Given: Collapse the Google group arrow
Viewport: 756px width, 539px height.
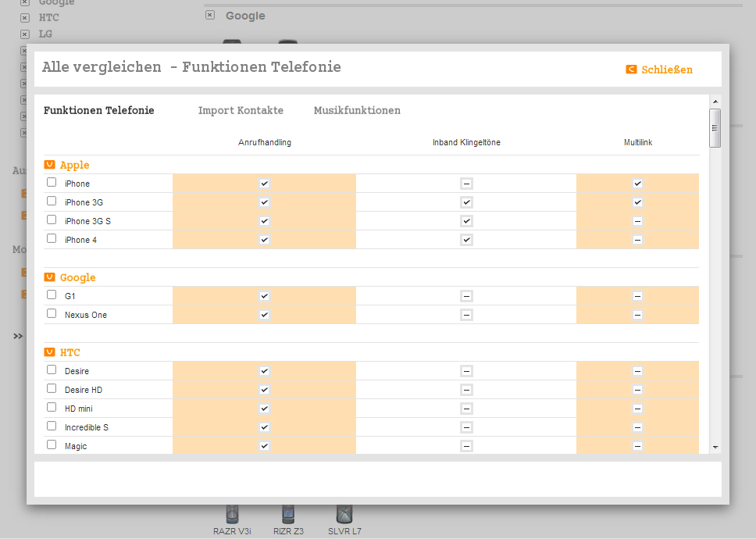Looking at the screenshot, I should coord(49,277).
